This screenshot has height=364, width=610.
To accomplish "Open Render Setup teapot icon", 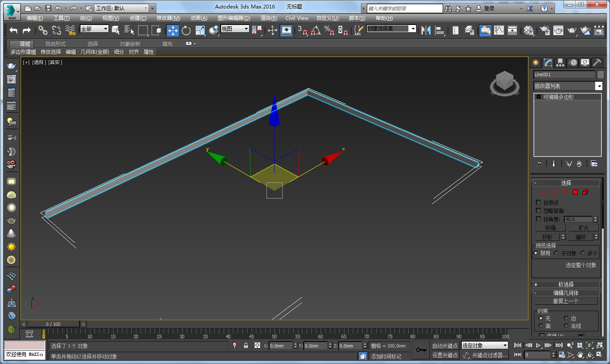I will tap(545, 30).
